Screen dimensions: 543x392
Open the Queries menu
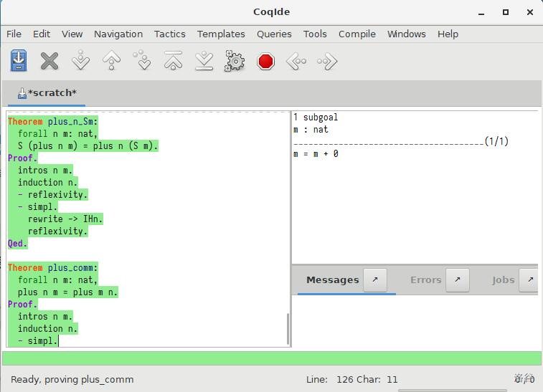tap(274, 34)
